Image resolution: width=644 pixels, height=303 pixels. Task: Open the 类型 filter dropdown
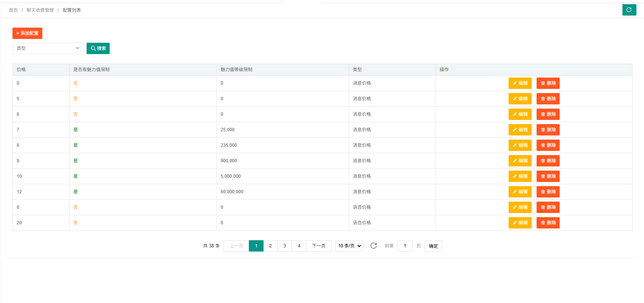48,48
